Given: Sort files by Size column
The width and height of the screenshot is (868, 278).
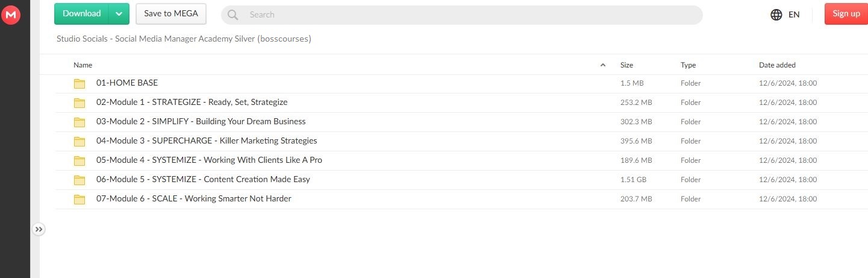Looking at the screenshot, I should pyautogui.click(x=626, y=65).
